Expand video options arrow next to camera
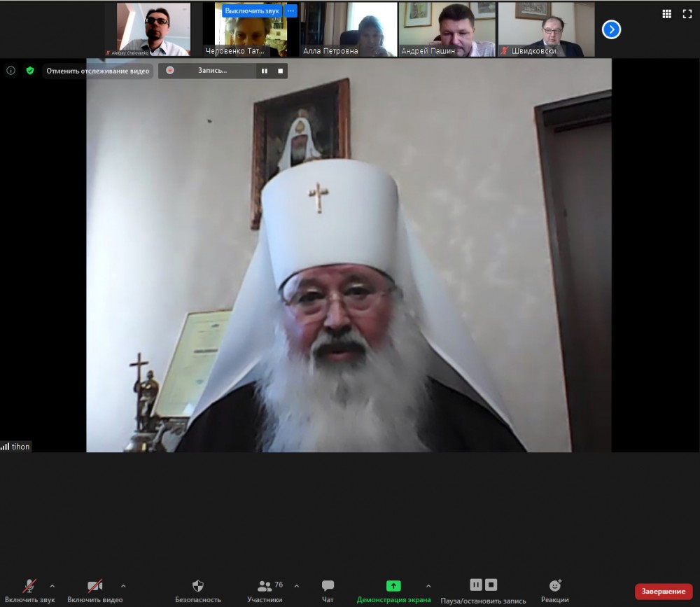This screenshot has height=607, width=700. 123,586
